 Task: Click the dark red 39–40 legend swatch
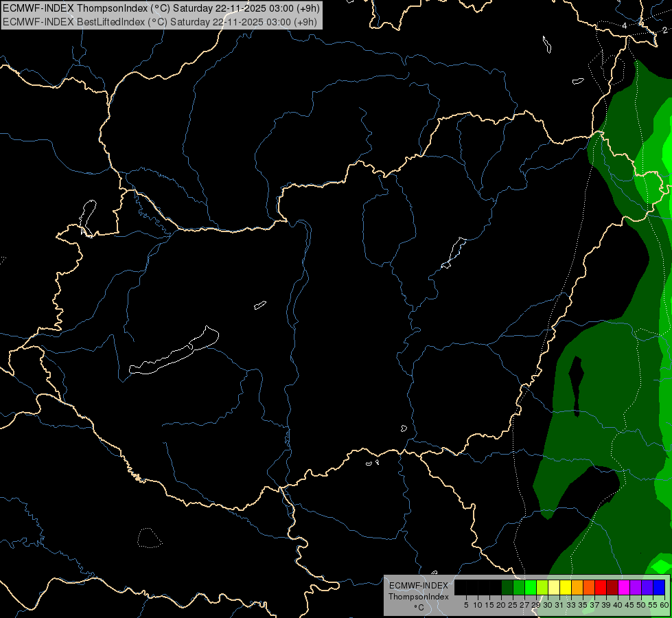(613, 587)
